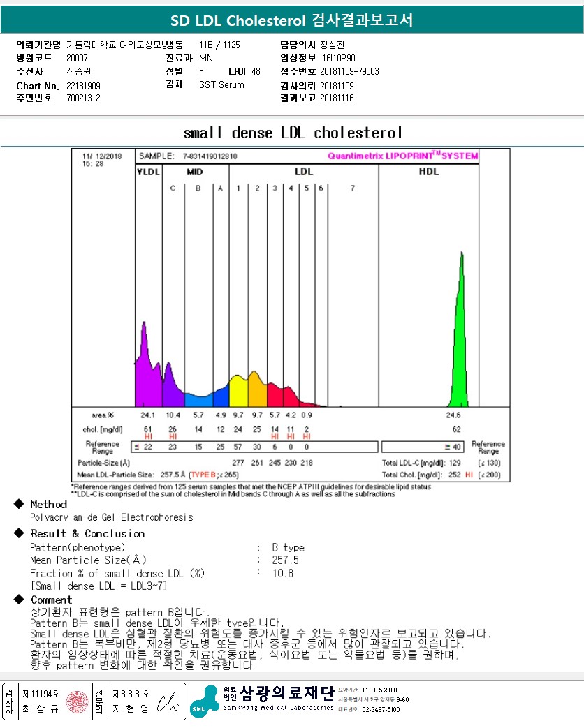This screenshot has width=584, height=728.
Task: Click the red seal stamp beside 최삼규
Action: (77, 701)
